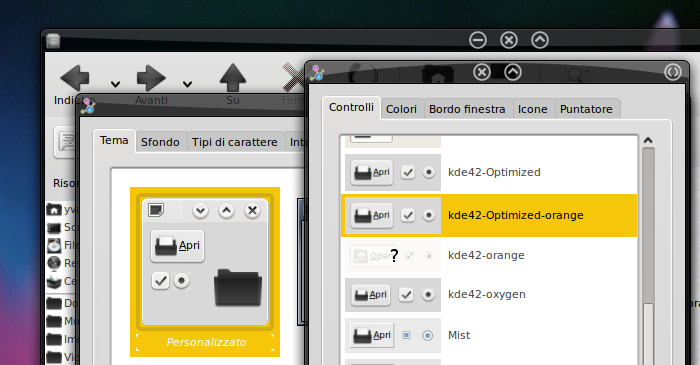
Task: Click the preview checkbox in kde42-Optimized row
Action: coord(408,172)
